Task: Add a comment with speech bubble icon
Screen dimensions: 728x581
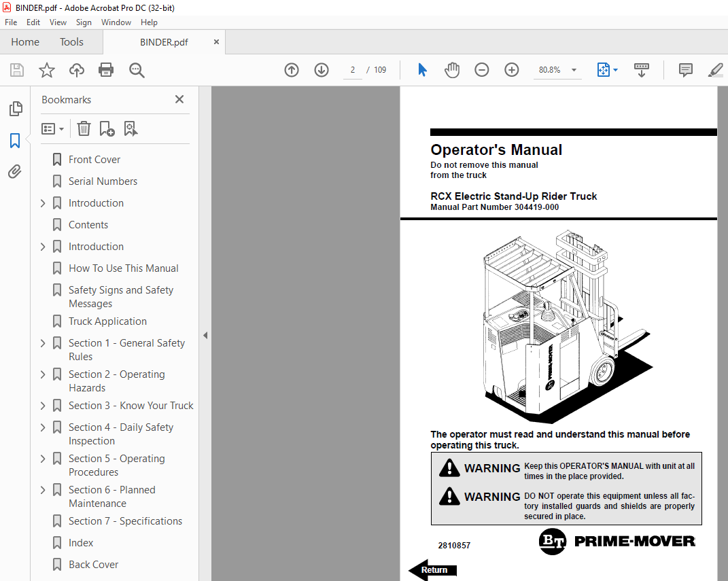Action: (685, 70)
